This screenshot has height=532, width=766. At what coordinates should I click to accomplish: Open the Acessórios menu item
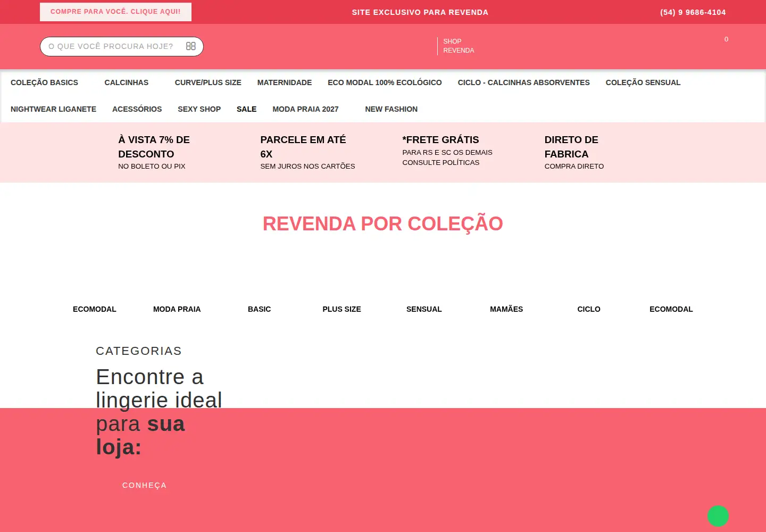[x=137, y=109]
